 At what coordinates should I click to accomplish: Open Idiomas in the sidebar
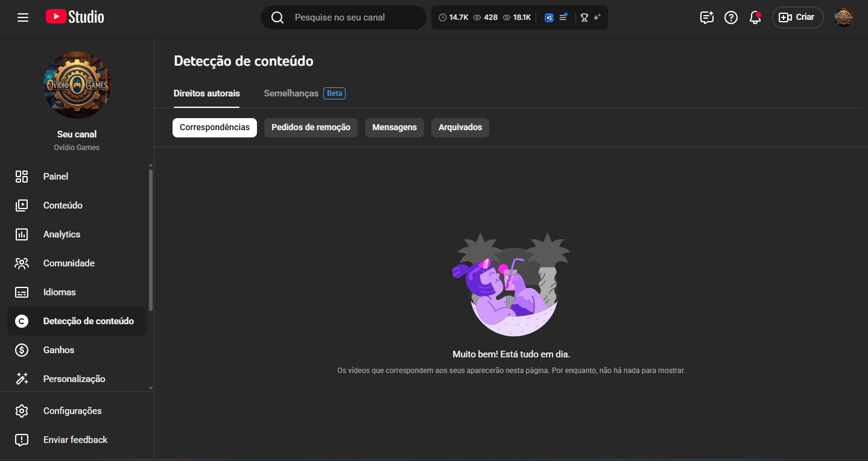point(77,292)
